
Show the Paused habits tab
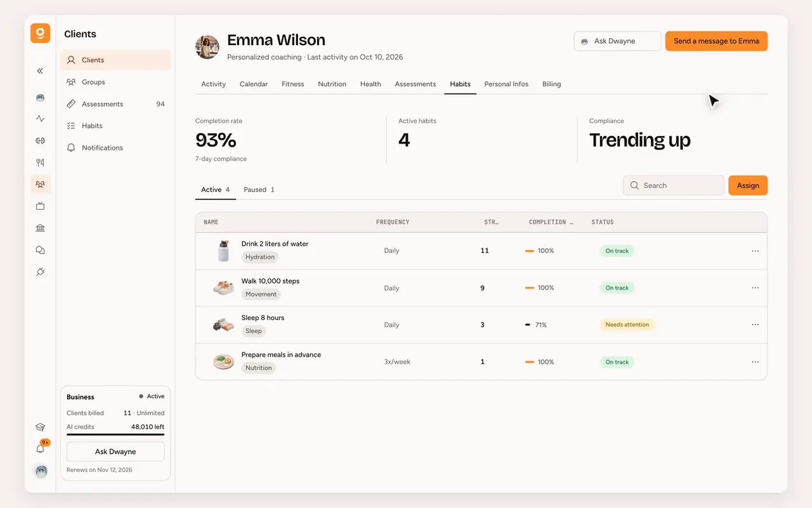[x=259, y=189]
